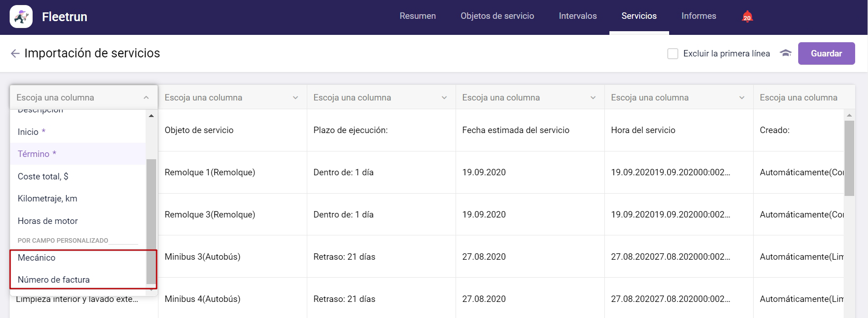Open column selector above Plazo de ejecución
The image size is (868, 318).
(381, 97)
